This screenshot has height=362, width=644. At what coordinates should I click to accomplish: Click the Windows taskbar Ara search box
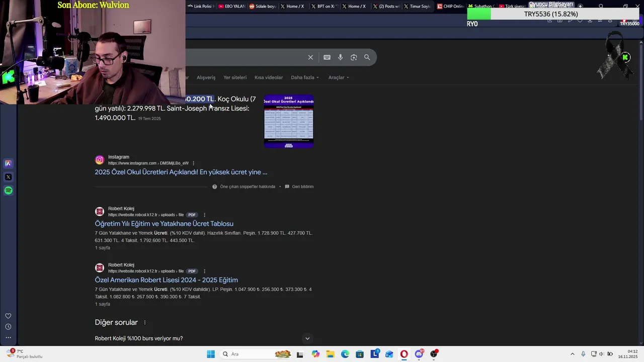(x=255, y=354)
